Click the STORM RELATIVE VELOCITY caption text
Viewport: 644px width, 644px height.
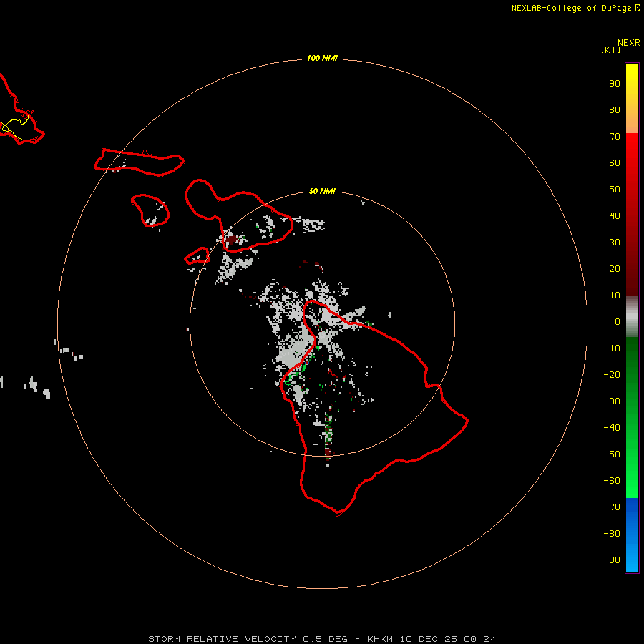coord(222,639)
